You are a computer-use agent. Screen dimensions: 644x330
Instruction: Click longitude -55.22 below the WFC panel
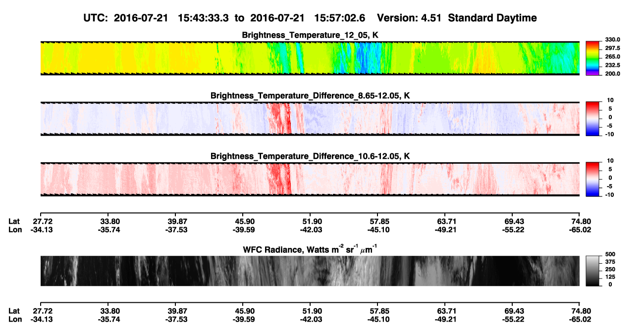pos(512,320)
